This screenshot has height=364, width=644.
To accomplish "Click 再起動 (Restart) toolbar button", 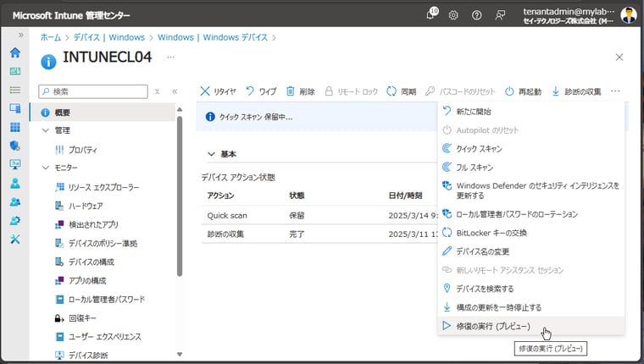I will pos(524,91).
